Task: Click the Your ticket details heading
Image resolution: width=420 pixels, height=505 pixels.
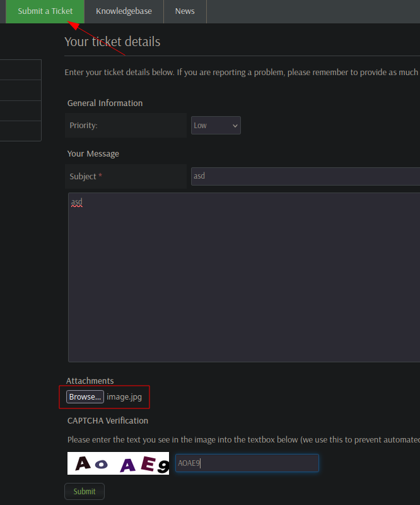Action: click(x=112, y=42)
